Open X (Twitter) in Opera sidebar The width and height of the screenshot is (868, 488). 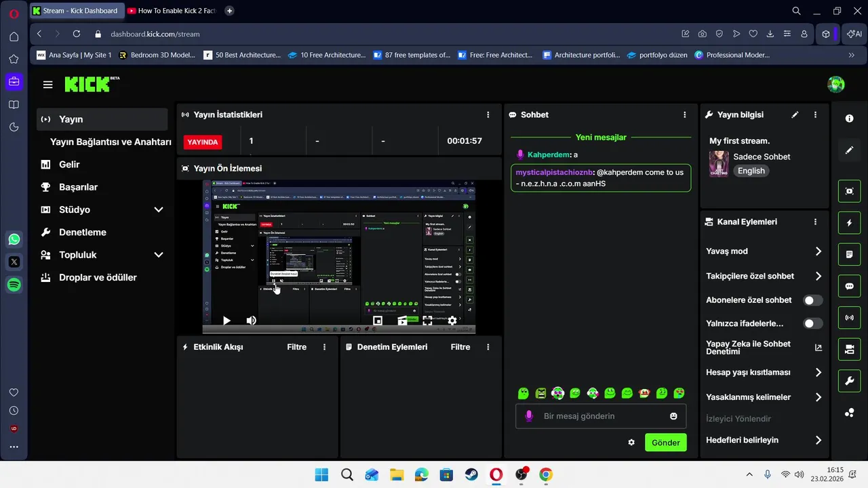click(14, 262)
